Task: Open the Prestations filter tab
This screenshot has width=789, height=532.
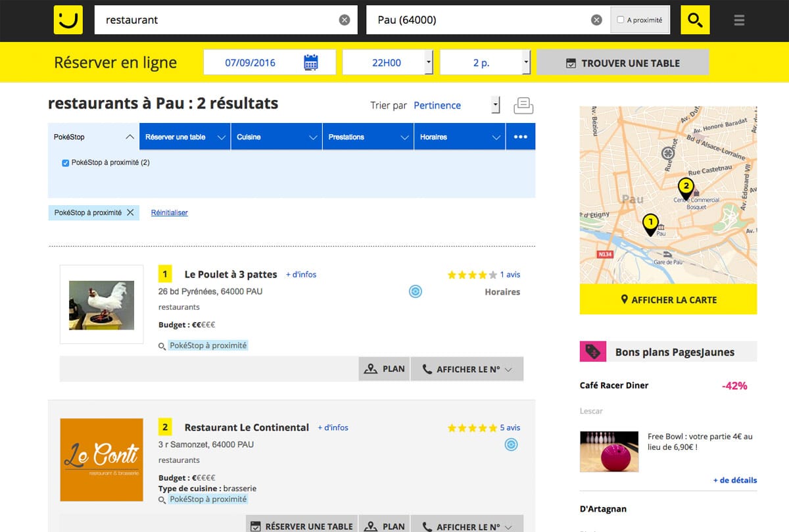Action: point(367,136)
